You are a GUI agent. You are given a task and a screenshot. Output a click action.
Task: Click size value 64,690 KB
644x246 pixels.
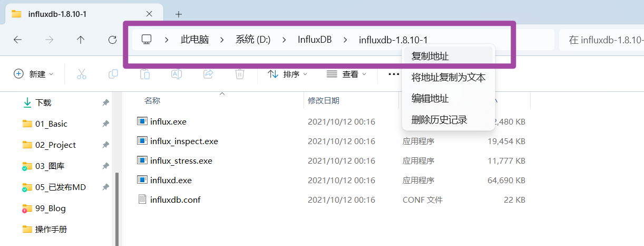(506, 180)
